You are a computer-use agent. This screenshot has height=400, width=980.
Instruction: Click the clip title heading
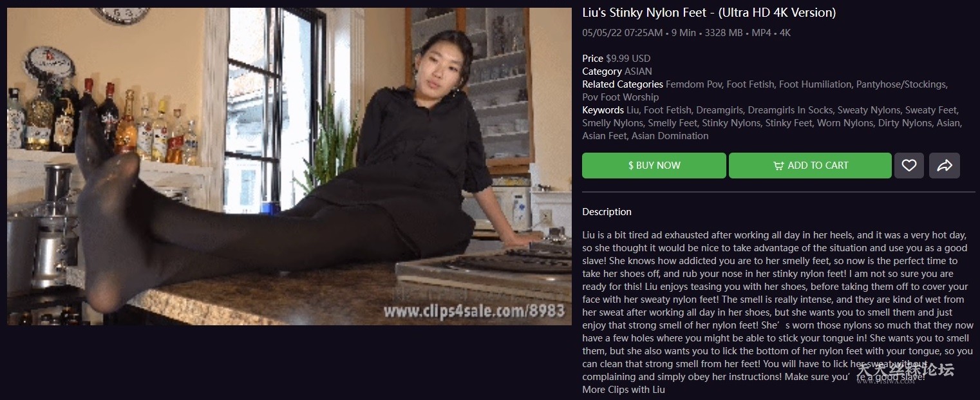[709, 12]
